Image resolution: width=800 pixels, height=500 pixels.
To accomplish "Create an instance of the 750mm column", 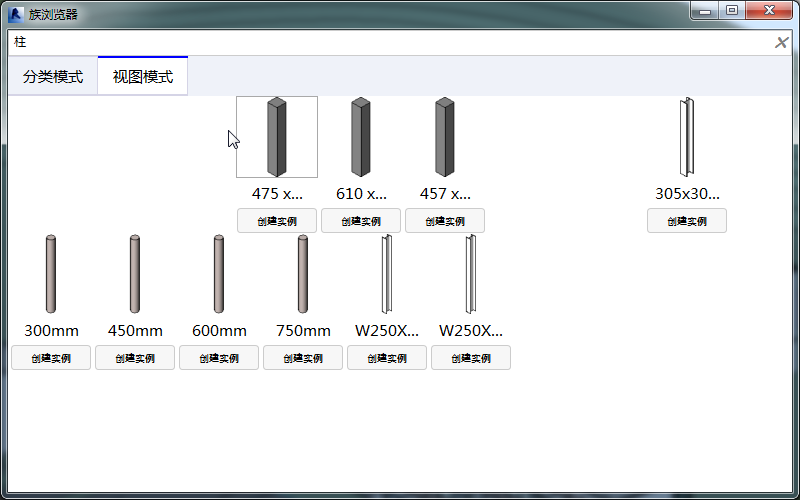I will point(303,358).
